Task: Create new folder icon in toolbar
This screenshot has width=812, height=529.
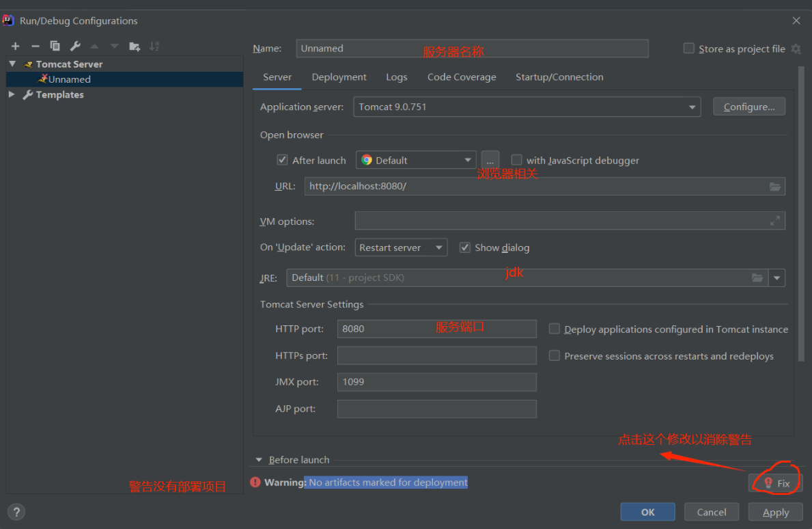Action: (x=135, y=46)
